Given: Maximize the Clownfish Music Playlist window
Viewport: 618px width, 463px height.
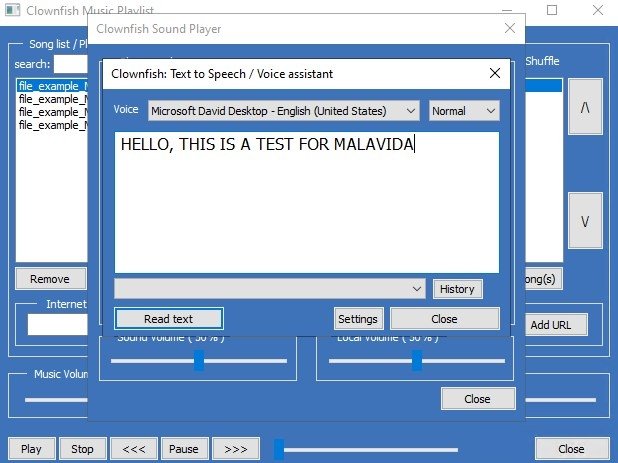Looking at the screenshot, I should [x=552, y=10].
